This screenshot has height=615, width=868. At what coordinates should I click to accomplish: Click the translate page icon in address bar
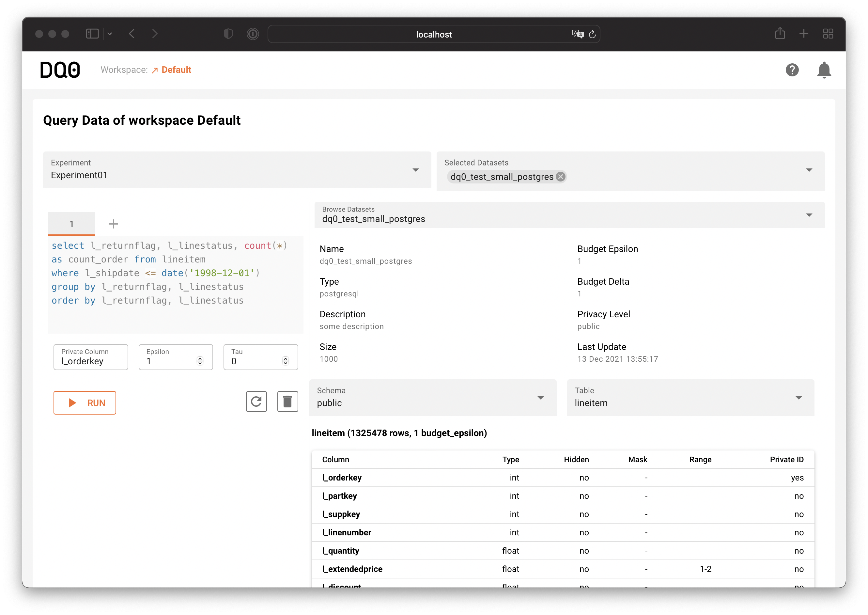click(577, 34)
